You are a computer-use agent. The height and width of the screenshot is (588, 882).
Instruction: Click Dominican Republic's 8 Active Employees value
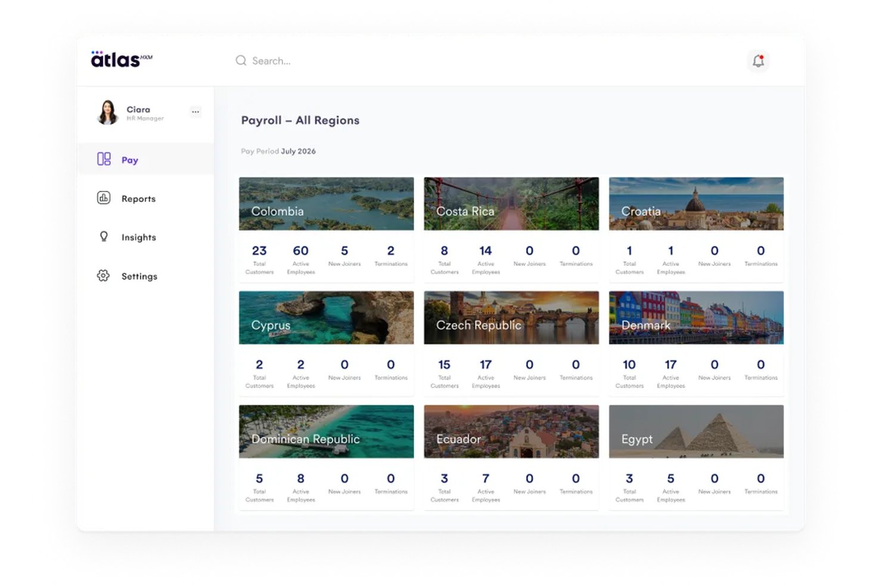301,478
